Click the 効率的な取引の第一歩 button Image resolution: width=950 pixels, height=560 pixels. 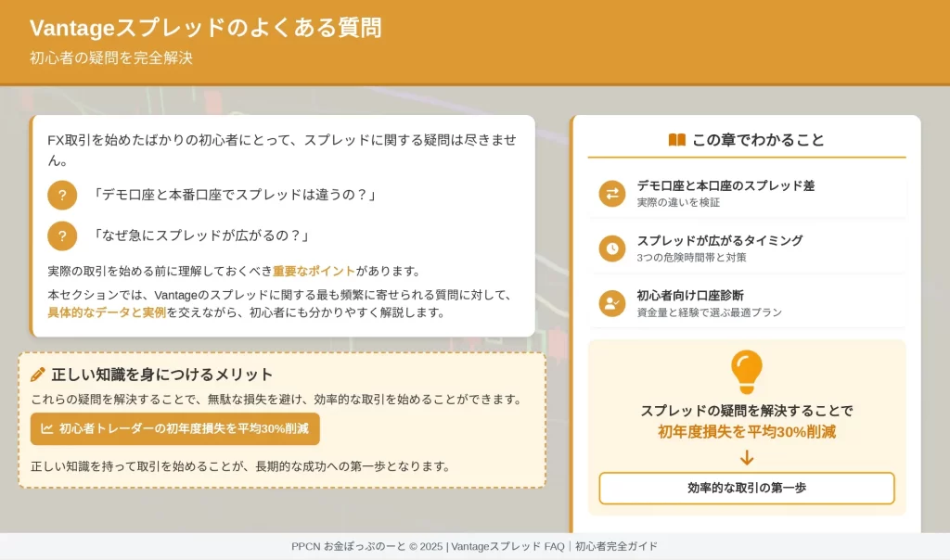coord(747,488)
